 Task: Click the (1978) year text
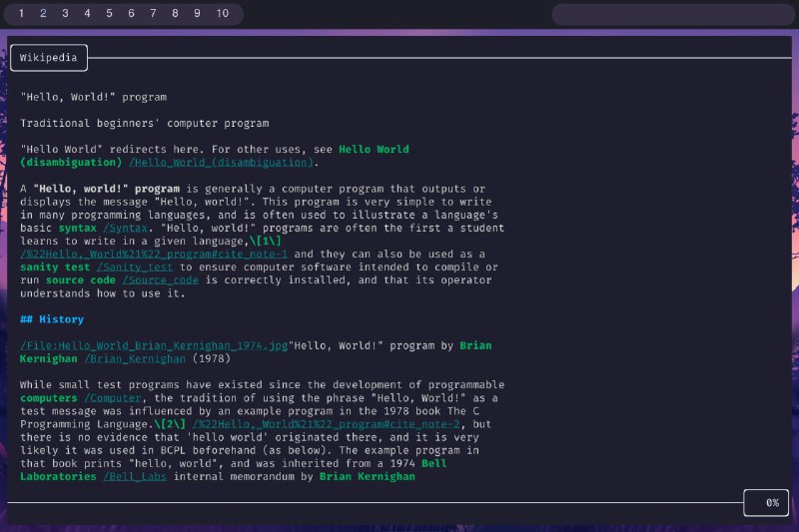tap(211, 359)
